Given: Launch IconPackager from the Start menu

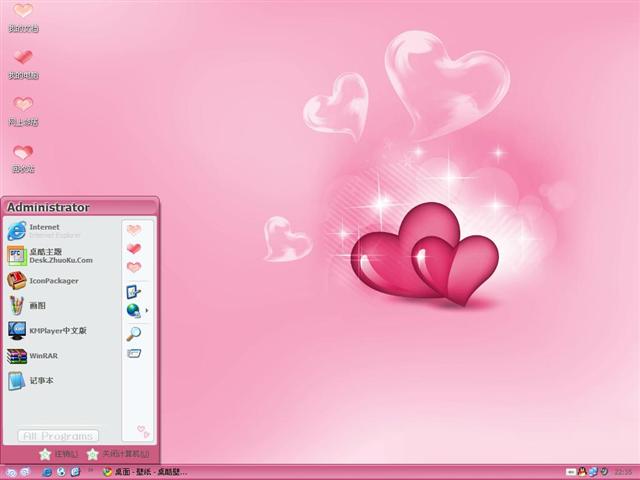Looking at the screenshot, I should pos(42,281).
